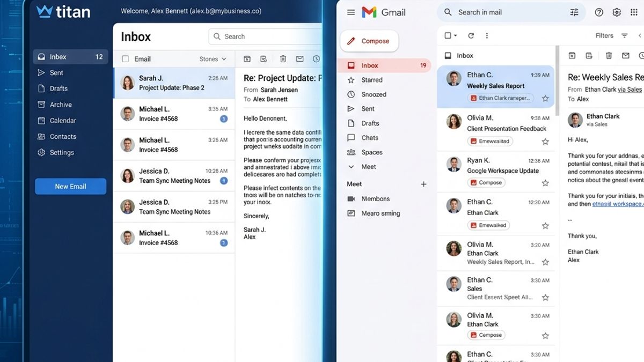Add new meeting with plus icon
Screen dimensions: 644x362
[423, 184]
